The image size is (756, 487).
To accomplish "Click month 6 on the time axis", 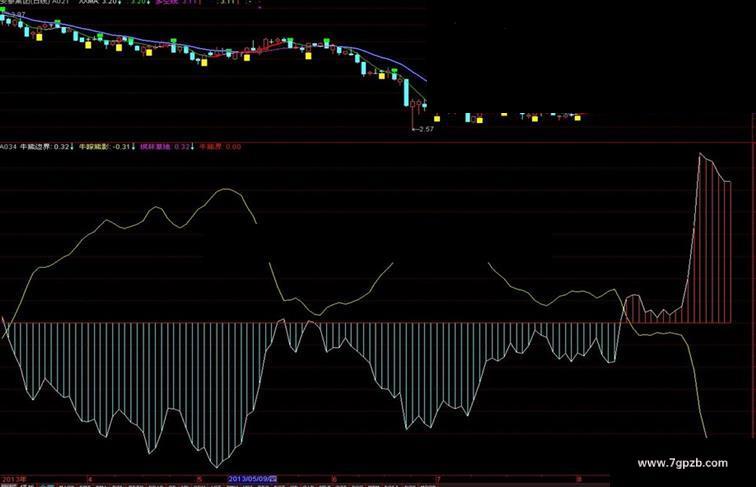I will click(334, 479).
